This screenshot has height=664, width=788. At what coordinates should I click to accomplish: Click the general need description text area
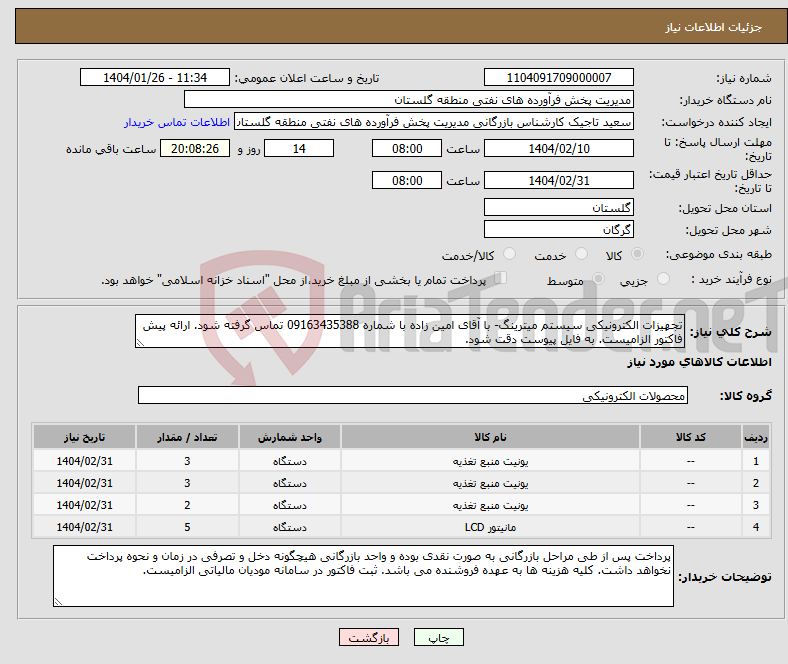pyautogui.click(x=410, y=331)
